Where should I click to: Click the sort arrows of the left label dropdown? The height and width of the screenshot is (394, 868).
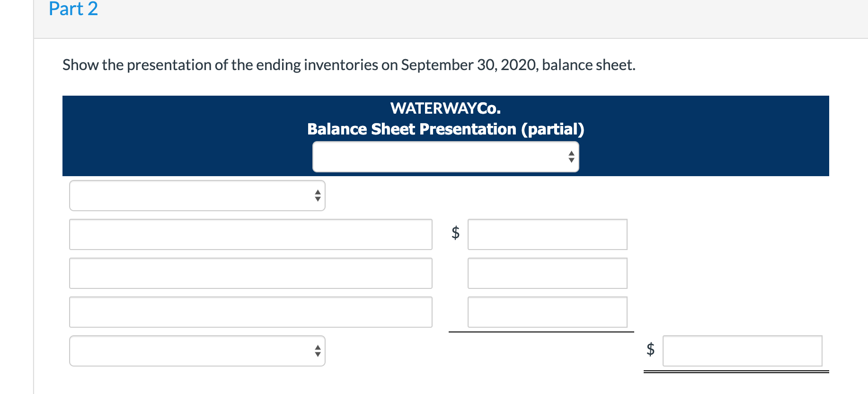click(318, 196)
